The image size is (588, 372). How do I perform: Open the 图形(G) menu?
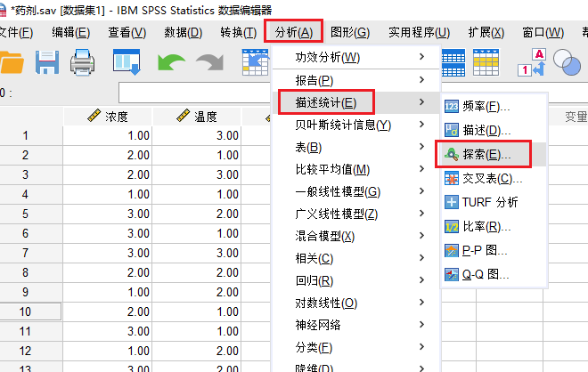350,33
